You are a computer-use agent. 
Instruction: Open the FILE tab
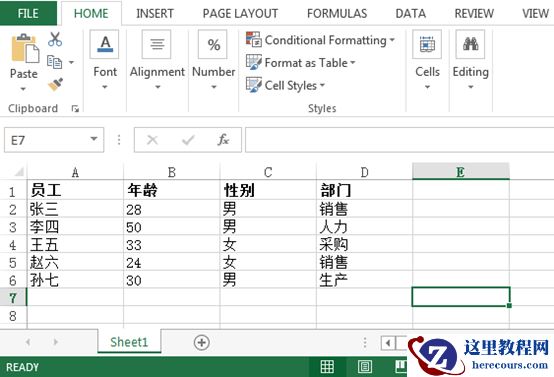tap(28, 13)
